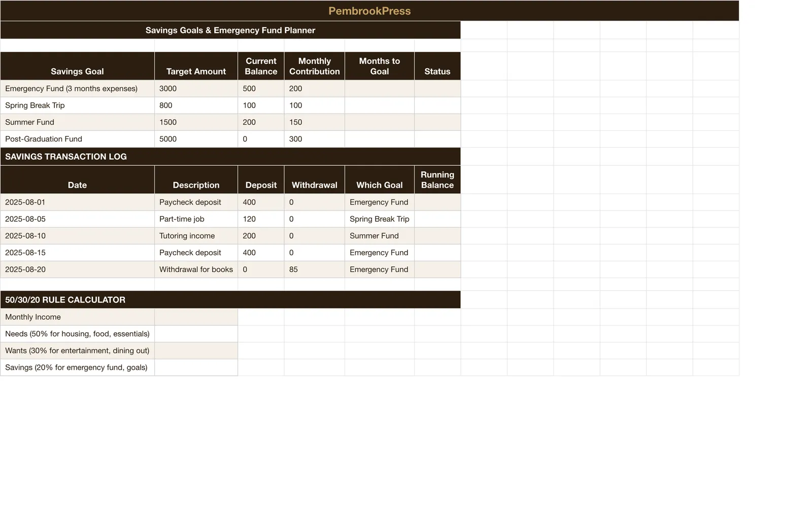Select the PembrookPress title cell
812x522 pixels.
click(369, 11)
